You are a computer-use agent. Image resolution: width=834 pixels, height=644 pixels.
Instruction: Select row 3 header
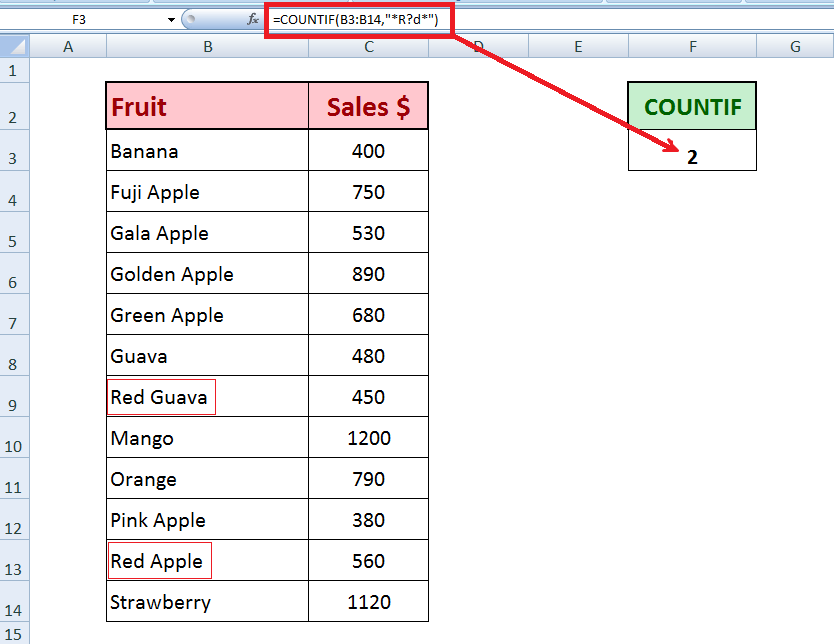coord(14,159)
